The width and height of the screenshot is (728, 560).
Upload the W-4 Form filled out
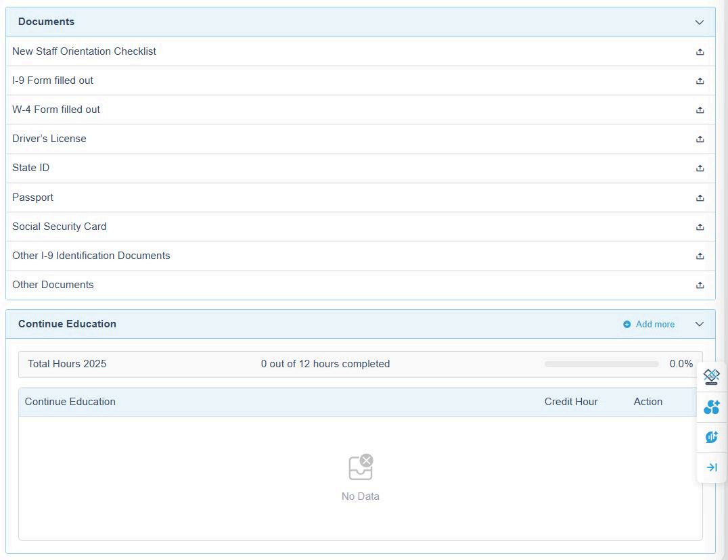[700, 110]
